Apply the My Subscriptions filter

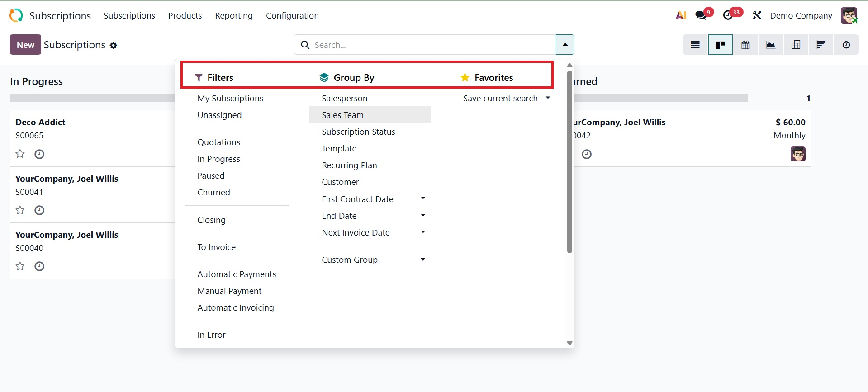click(230, 98)
